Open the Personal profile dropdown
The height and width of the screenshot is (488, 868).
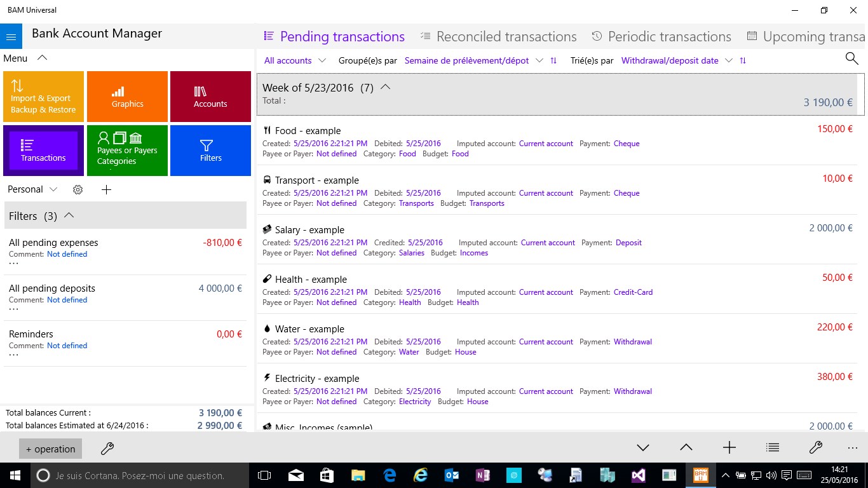pos(32,189)
